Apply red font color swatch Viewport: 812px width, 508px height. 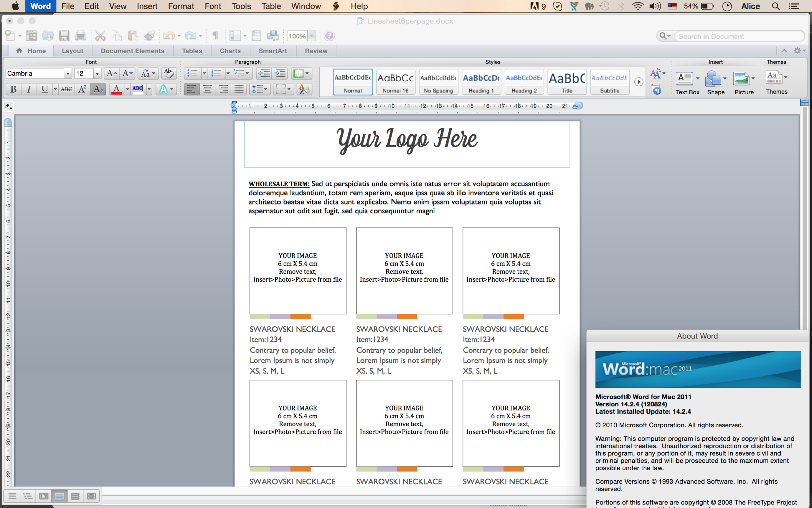click(116, 89)
